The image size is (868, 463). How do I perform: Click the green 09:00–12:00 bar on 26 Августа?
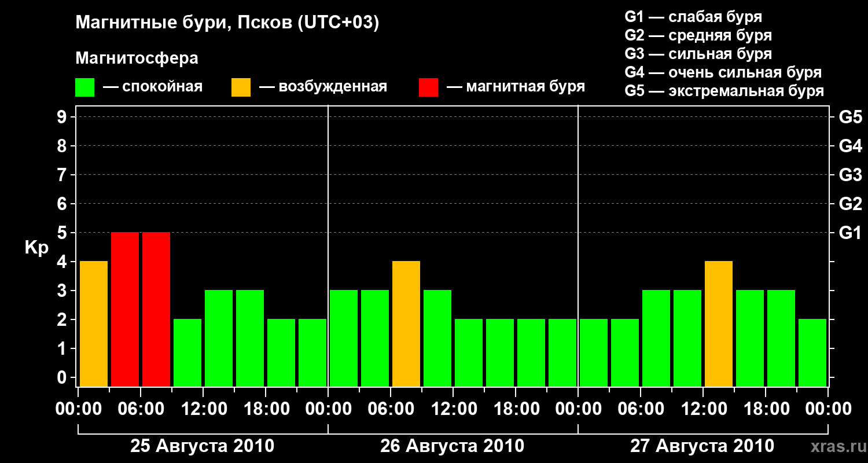[437, 338]
